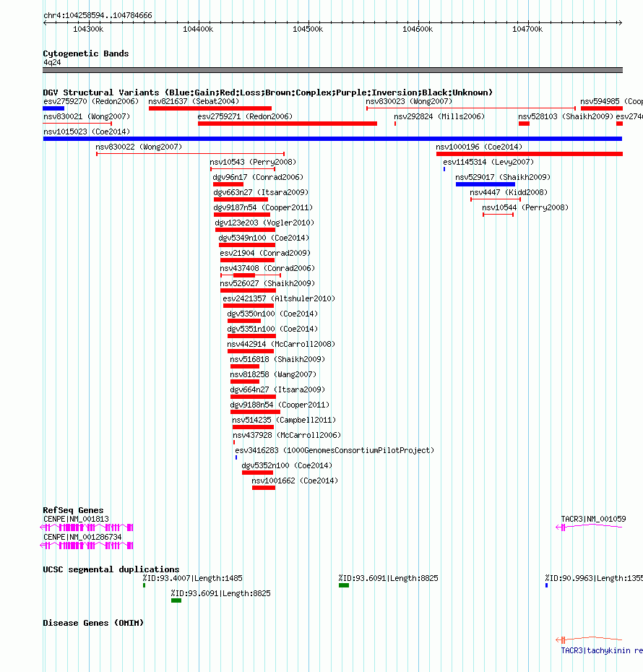Screen dimensions: 643x672
Task: Open nsv292824 (Mills2006) variant label
Action: point(439,116)
